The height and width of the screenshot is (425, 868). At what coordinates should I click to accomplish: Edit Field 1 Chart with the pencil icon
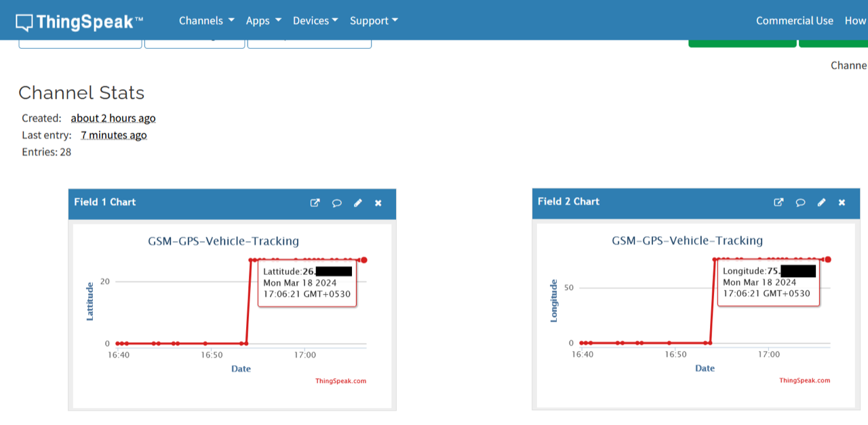[x=358, y=202]
